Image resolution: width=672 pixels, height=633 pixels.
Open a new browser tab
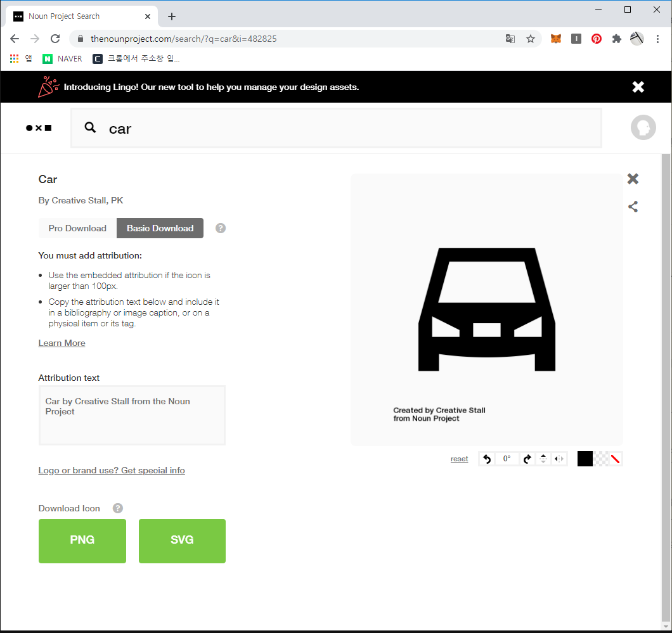coord(171,16)
